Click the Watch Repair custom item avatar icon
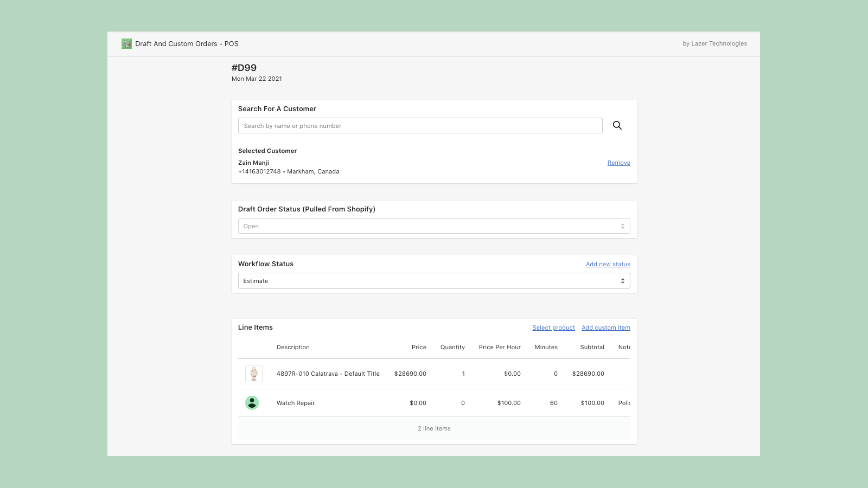 point(252,403)
